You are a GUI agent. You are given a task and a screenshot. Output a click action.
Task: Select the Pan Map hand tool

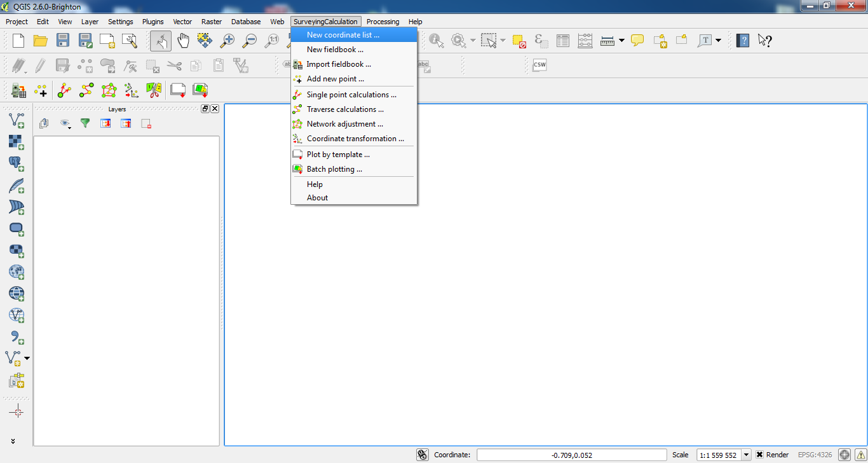pyautogui.click(x=183, y=41)
